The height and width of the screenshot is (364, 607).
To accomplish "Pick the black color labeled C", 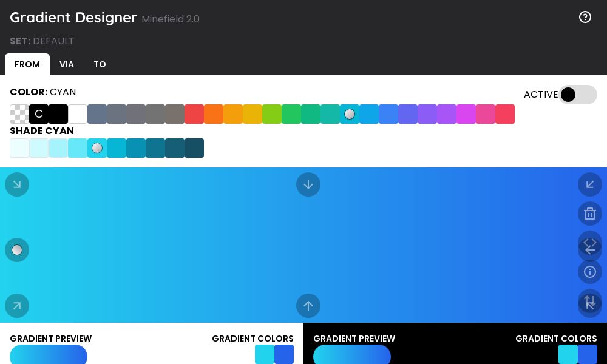I will click(x=39, y=114).
